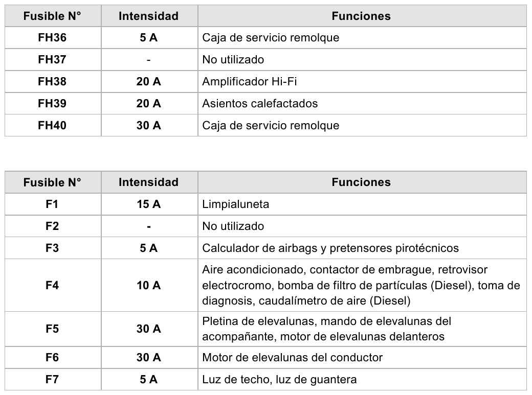Select the F3 fuse number cell
This screenshot has height=395, width=532.
click(52, 248)
